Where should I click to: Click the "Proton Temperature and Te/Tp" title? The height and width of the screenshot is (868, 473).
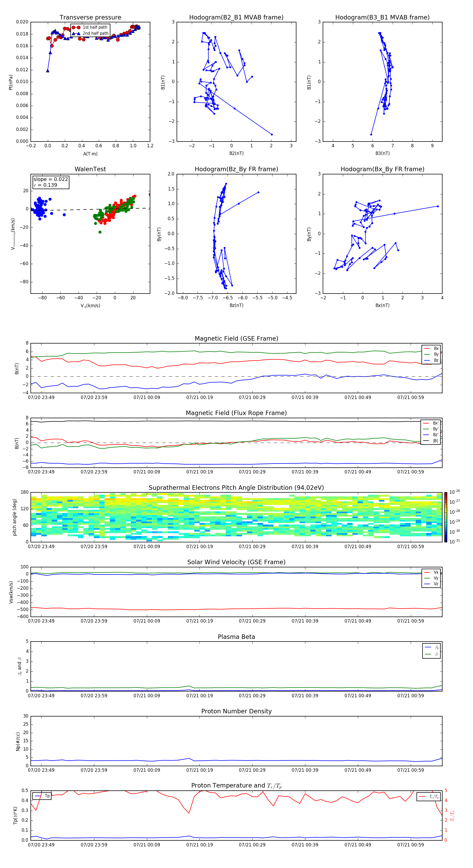236,786
